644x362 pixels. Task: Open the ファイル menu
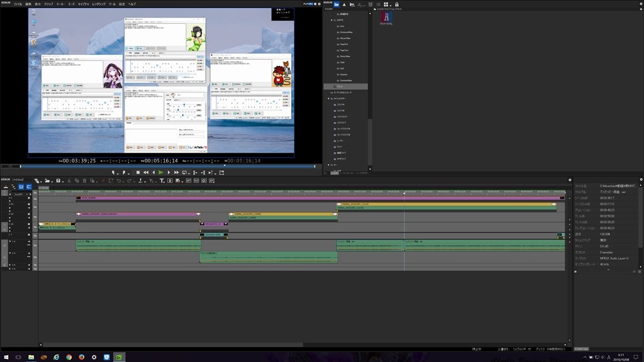tap(18, 4)
